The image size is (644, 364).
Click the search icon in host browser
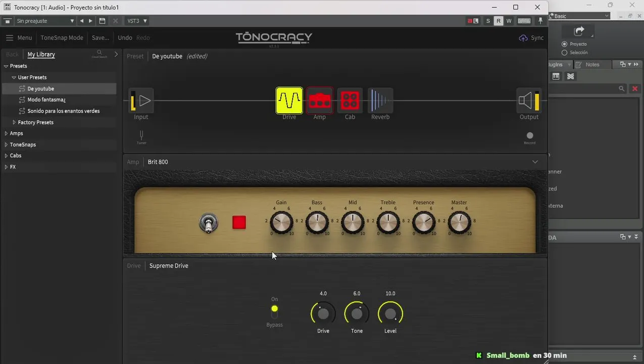(x=622, y=88)
